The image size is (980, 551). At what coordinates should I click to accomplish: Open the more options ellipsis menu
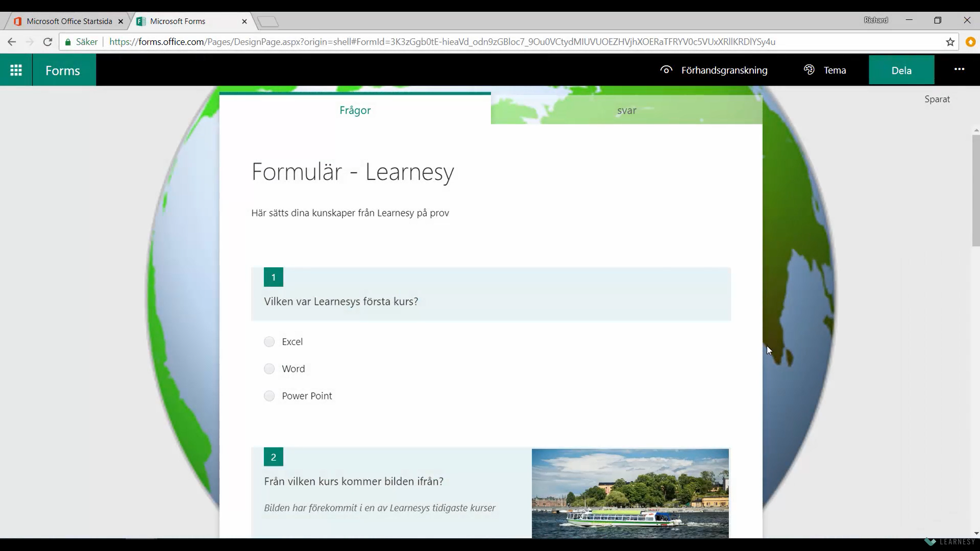959,69
